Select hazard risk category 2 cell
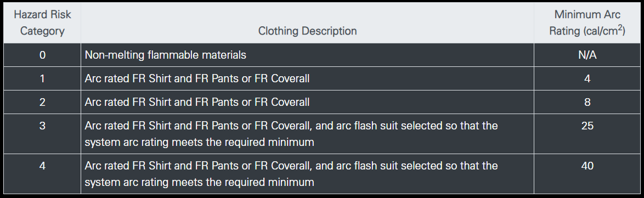 (x=42, y=102)
